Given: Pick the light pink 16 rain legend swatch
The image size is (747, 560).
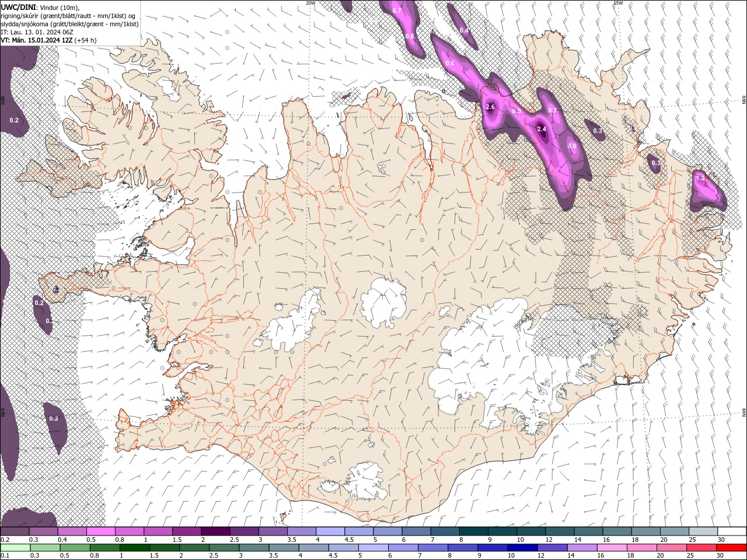Looking at the screenshot, I should 612,548.
